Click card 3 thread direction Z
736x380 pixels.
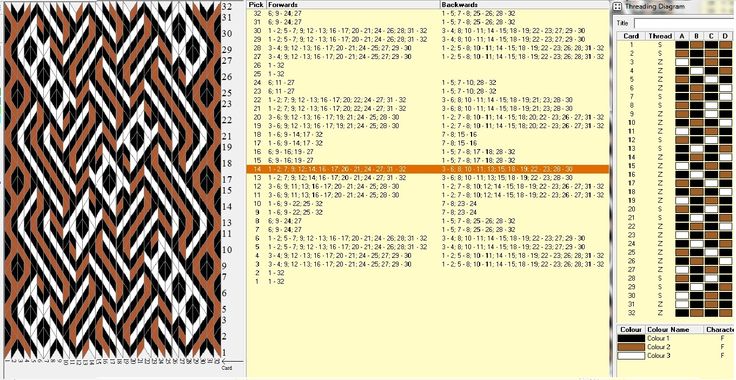click(x=660, y=62)
